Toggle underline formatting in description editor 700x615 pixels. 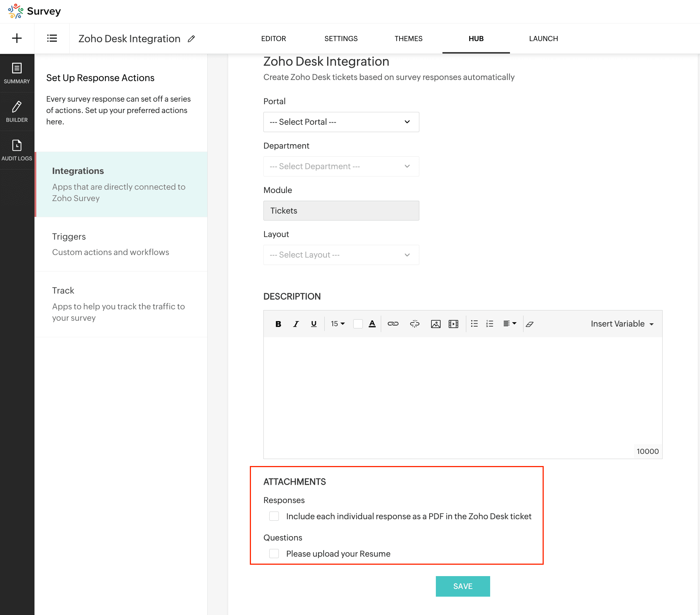pyautogui.click(x=314, y=324)
